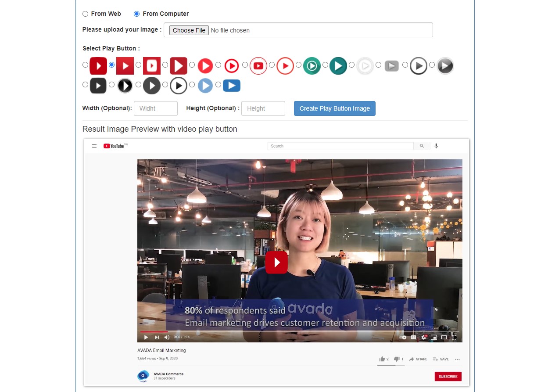Focus the Height optional input field
Viewport: 548px width, 392px height.
[263, 108]
